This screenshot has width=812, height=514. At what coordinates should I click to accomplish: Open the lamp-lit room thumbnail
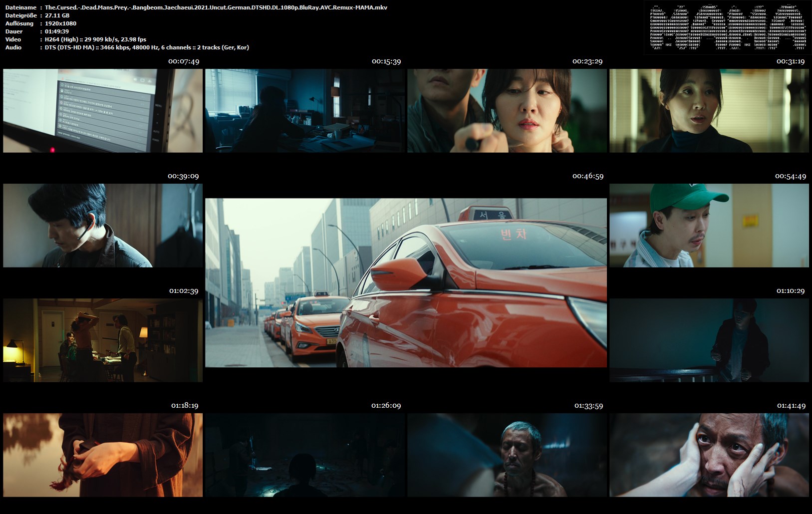[x=103, y=340]
